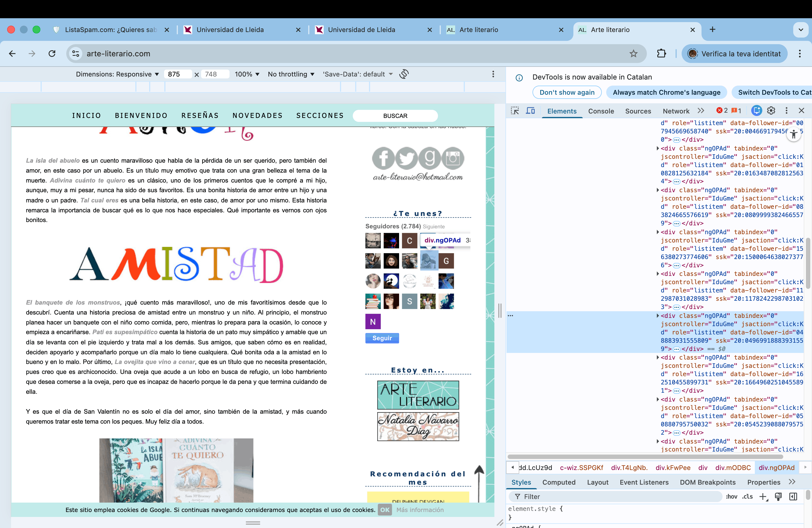The image size is (812, 528).
Task: Toggle the .cls class editor
Action: [x=747, y=497]
